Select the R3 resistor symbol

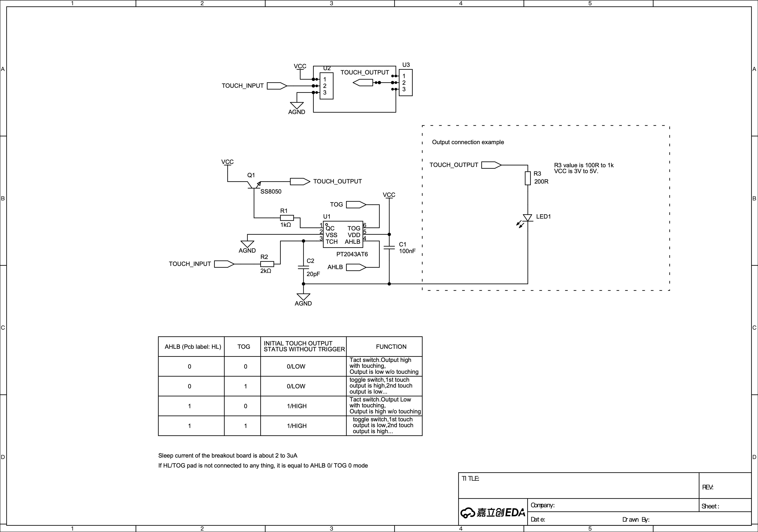tap(528, 178)
